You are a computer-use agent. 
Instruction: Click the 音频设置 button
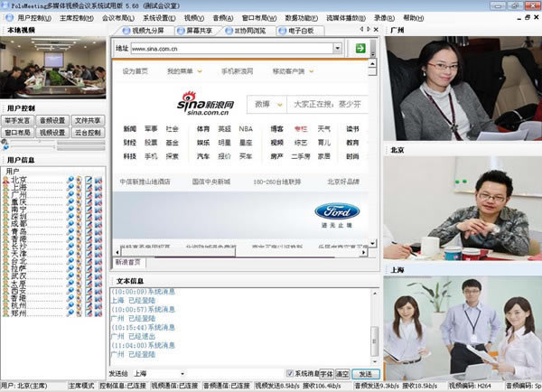point(52,120)
